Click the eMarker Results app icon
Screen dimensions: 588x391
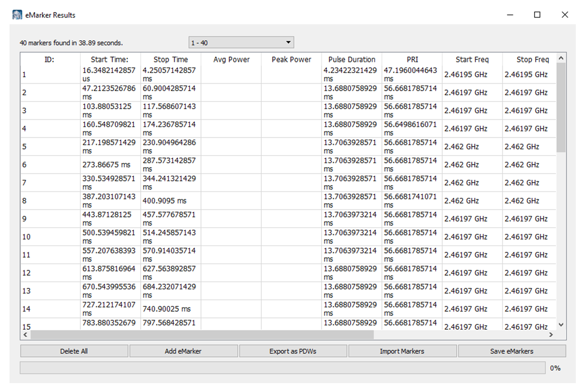[17, 15]
